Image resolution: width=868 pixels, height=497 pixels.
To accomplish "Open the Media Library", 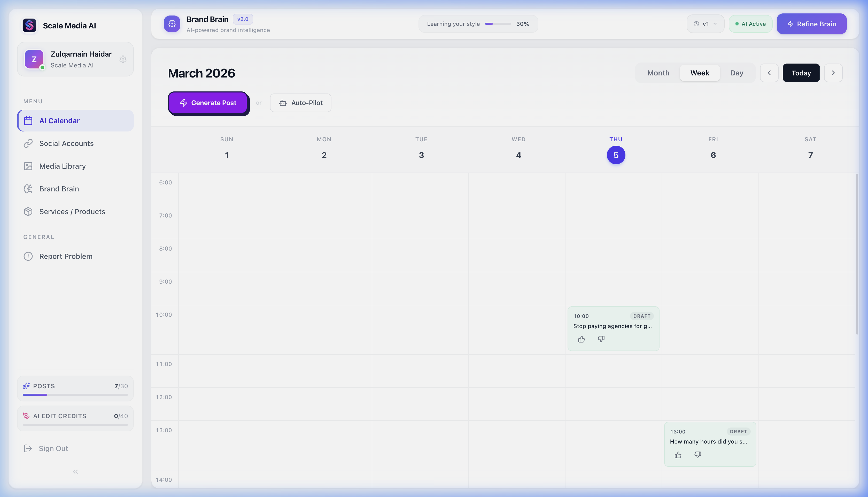I will [x=62, y=166].
